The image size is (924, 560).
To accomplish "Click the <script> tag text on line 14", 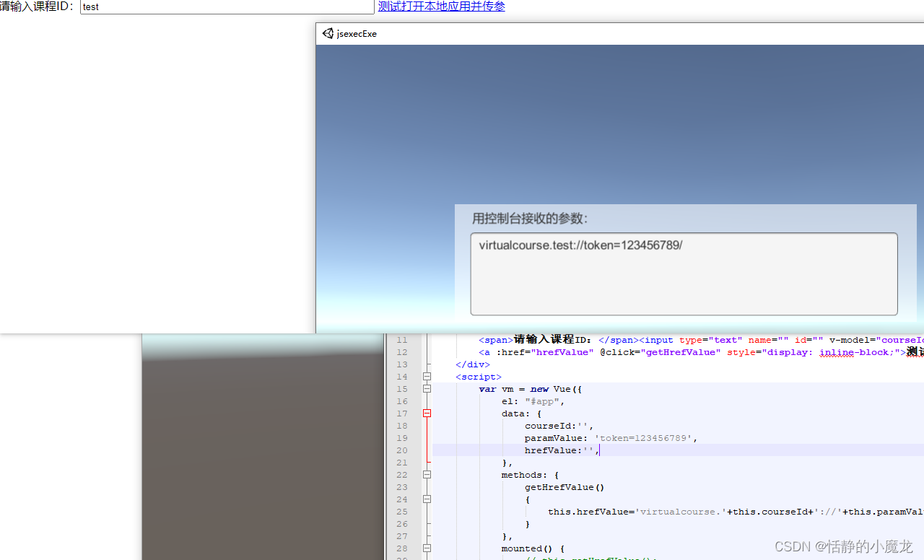I will pos(479,377).
